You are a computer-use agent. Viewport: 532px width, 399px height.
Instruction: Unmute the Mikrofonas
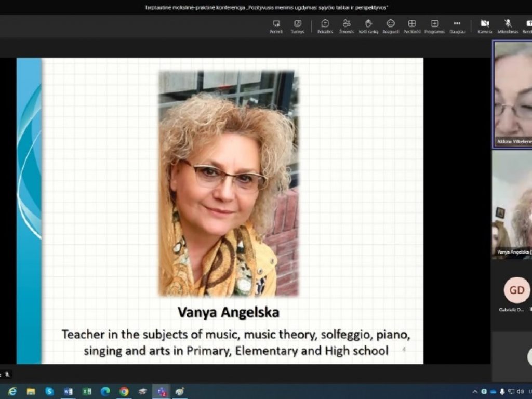pyautogui.click(x=508, y=26)
